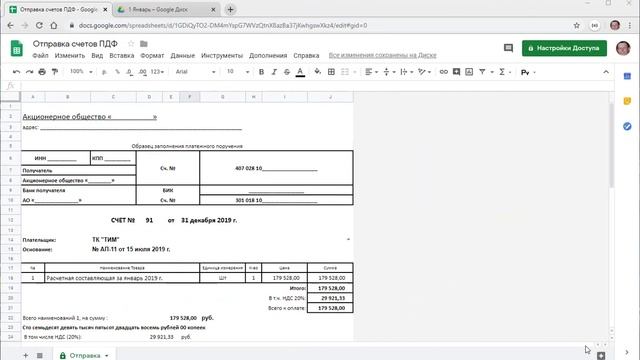
Task: Open the number format 123 dropdown
Action: [x=157, y=72]
